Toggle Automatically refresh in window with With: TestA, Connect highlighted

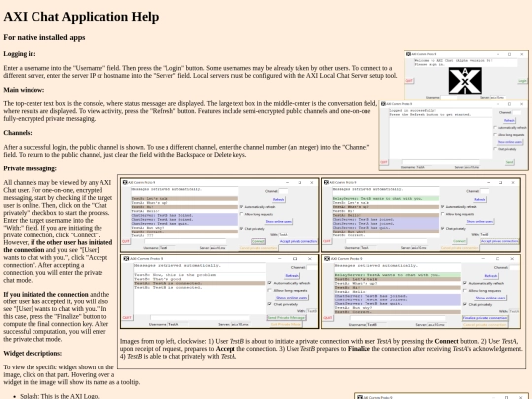click(242, 206)
